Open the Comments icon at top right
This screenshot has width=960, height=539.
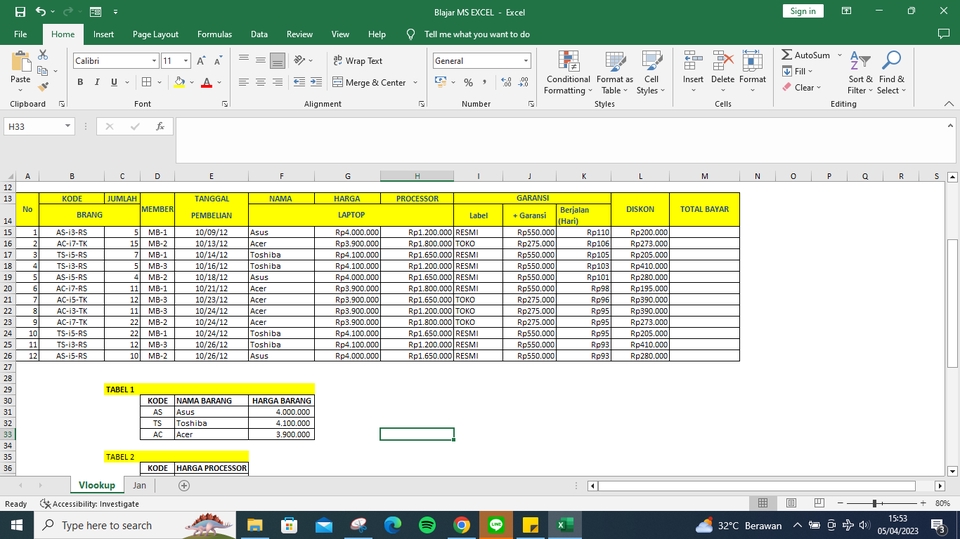pos(943,34)
